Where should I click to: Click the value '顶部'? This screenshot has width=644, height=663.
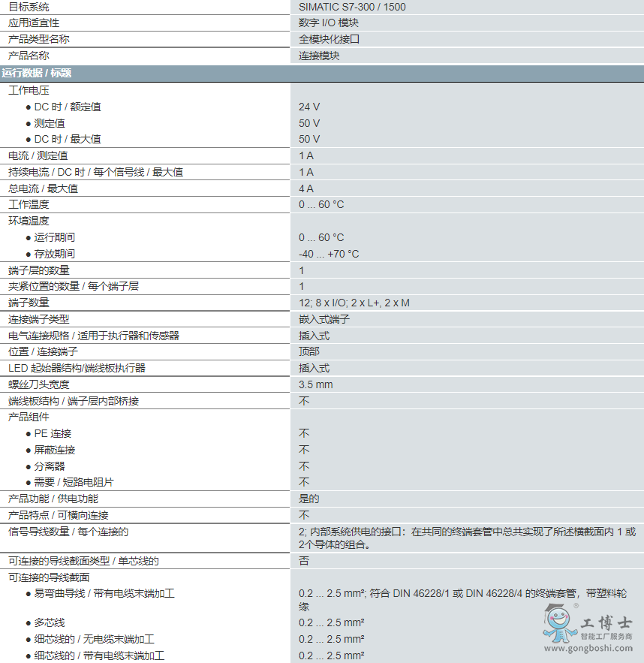(x=309, y=352)
